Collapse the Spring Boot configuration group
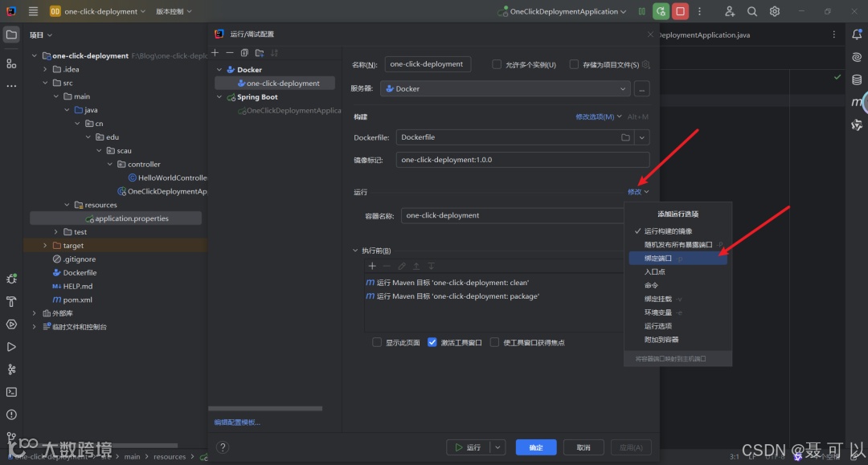The width and height of the screenshot is (868, 465). [219, 96]
